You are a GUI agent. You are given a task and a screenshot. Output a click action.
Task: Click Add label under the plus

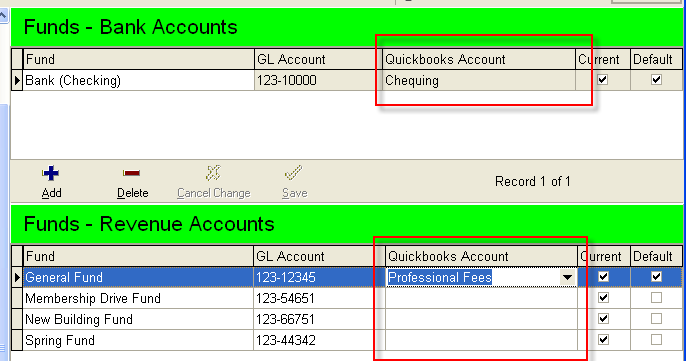51,193
